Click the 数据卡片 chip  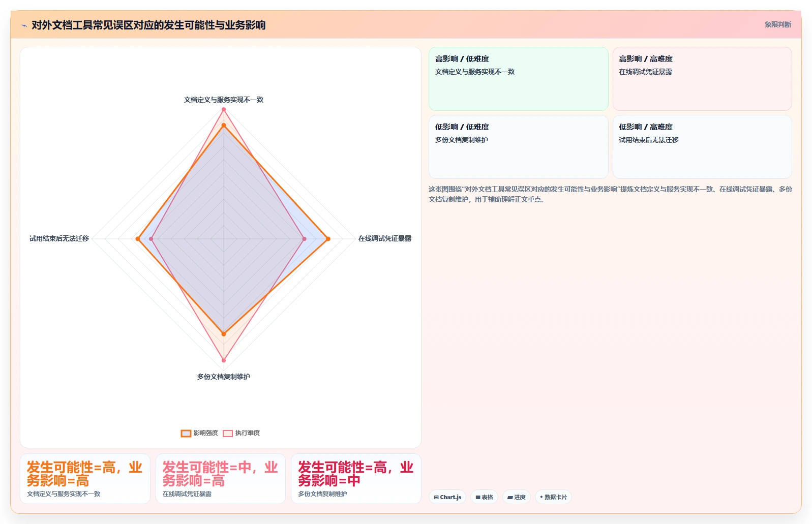coord(553,497)
